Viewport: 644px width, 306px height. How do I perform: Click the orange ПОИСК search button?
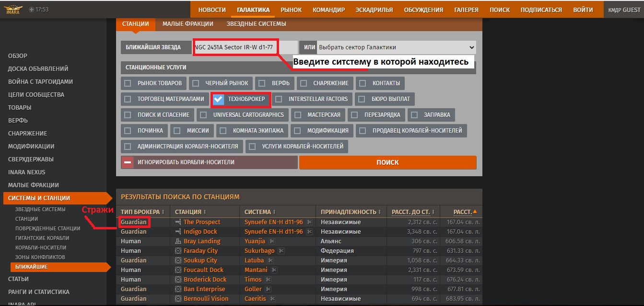tap(387, 162)
